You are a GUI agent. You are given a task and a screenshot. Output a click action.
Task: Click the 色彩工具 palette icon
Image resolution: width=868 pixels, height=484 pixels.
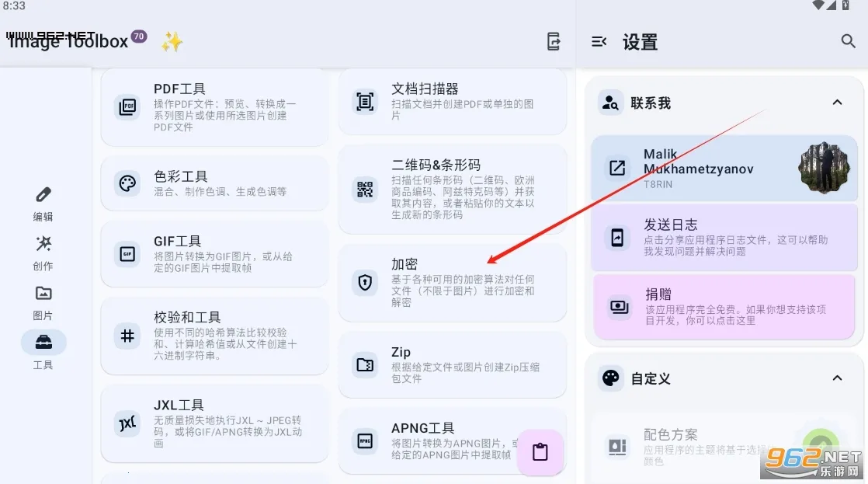(127, 183)
